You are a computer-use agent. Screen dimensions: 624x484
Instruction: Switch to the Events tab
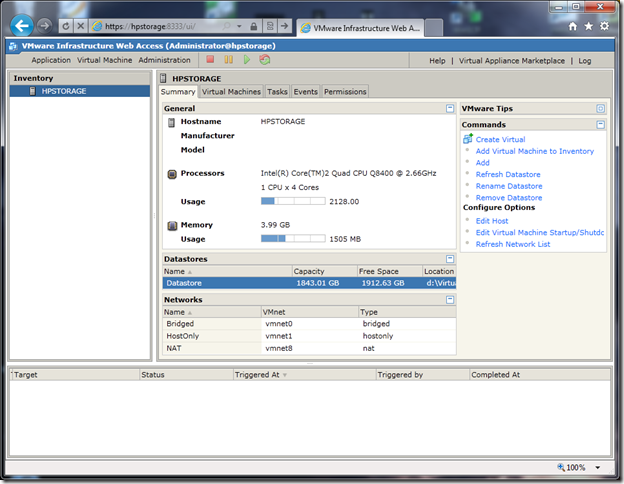306,92
